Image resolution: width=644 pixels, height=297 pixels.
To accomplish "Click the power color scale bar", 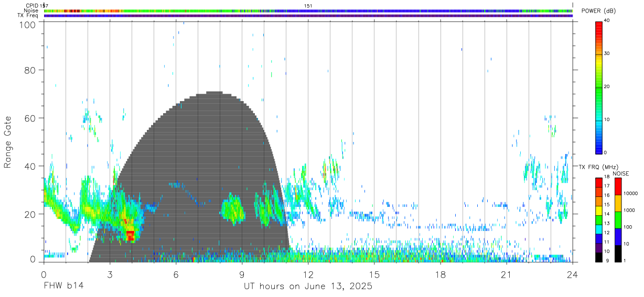I will pyautogui.click(x=598, y=87).
